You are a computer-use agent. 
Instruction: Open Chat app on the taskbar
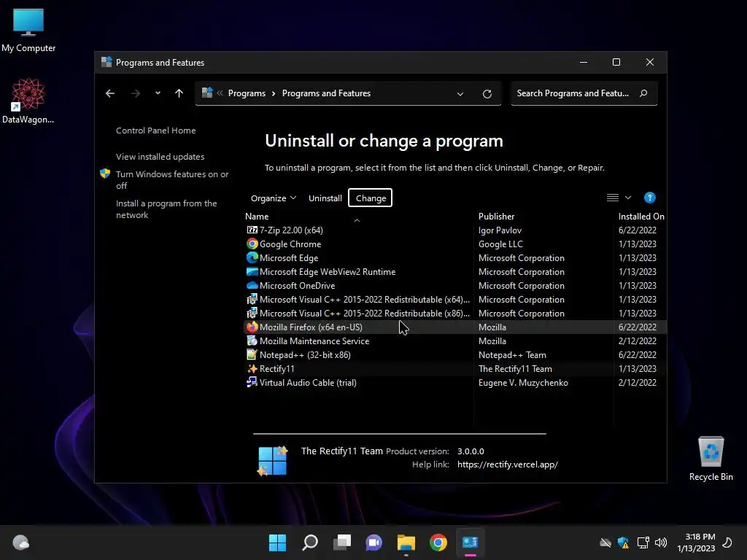[374, 542]
